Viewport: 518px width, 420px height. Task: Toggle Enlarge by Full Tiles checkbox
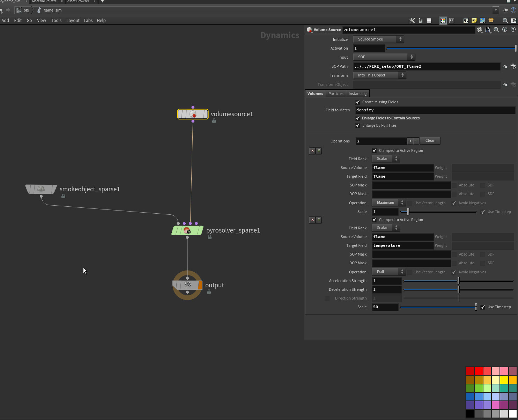click(x=357, y=126)
